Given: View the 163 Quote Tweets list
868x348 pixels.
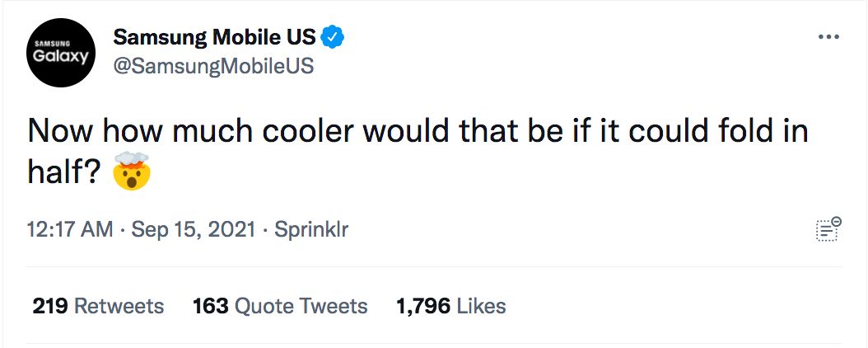Looking at the screenshot, I should 280,306.
